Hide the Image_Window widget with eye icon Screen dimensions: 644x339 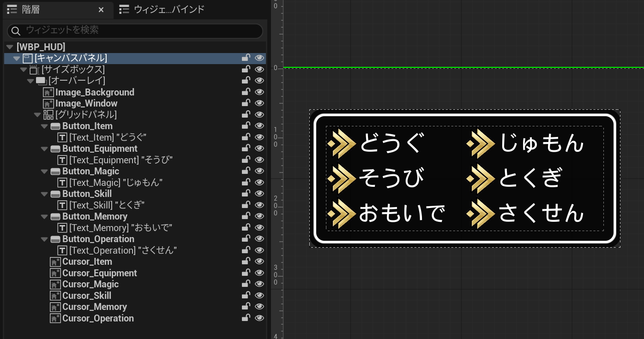click(259, 103)
